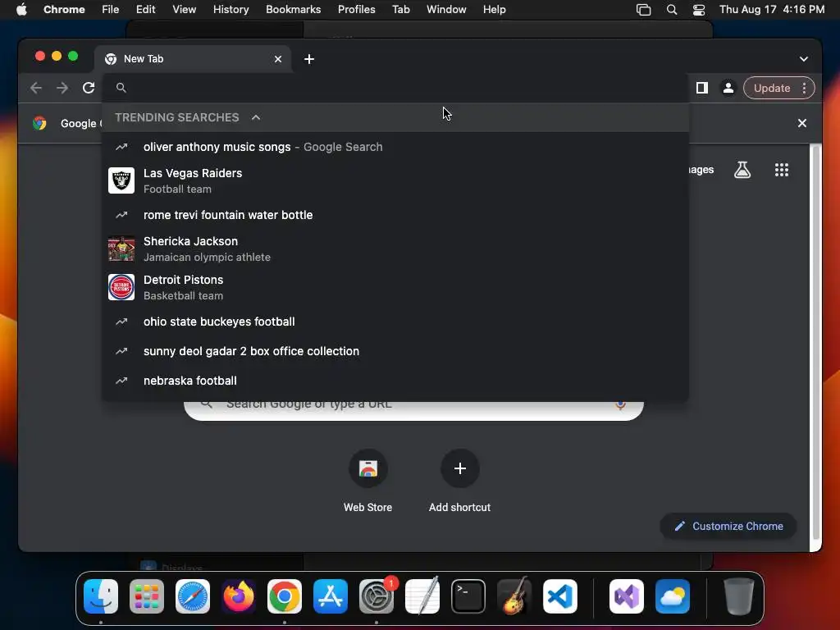Open Finder from the Dock
This screenshot has height=630, width=840.
[x=101, y=596]
